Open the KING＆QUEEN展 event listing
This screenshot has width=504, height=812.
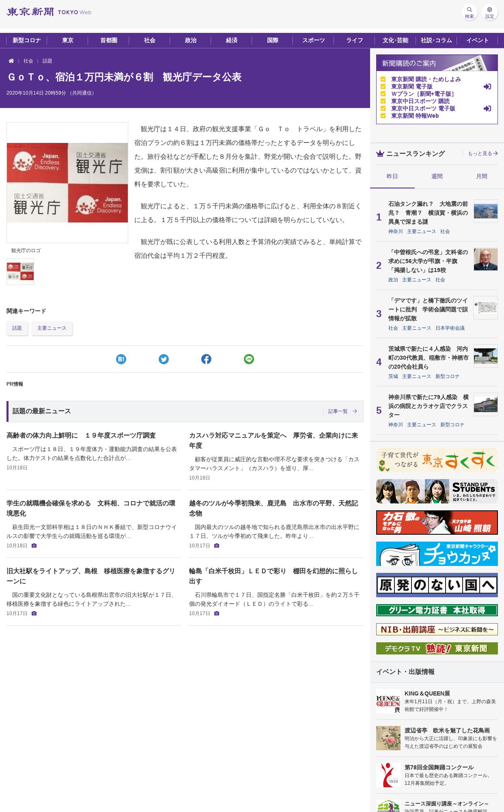[437, 701]
